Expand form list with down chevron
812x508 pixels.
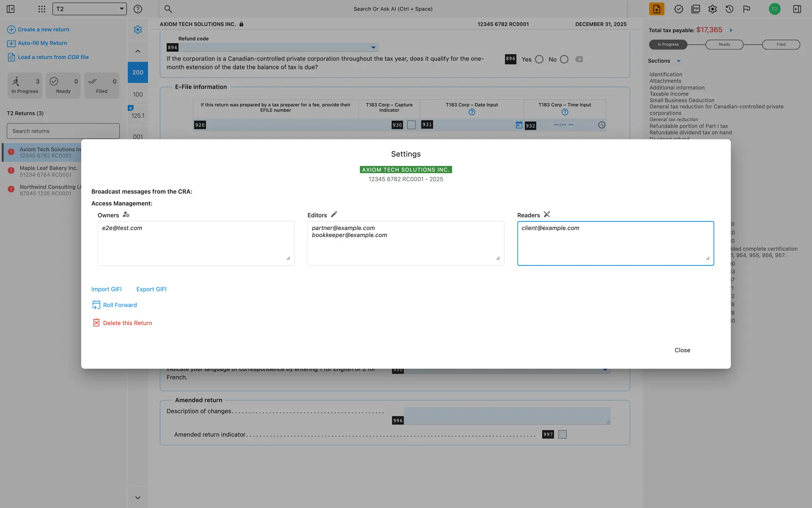[138, 497]
